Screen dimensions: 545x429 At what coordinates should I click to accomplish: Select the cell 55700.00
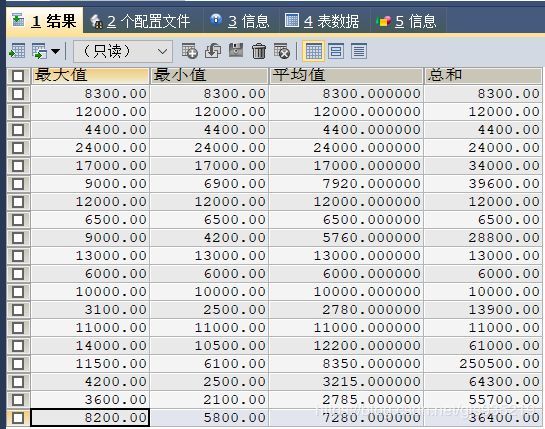tap(483, 399)
